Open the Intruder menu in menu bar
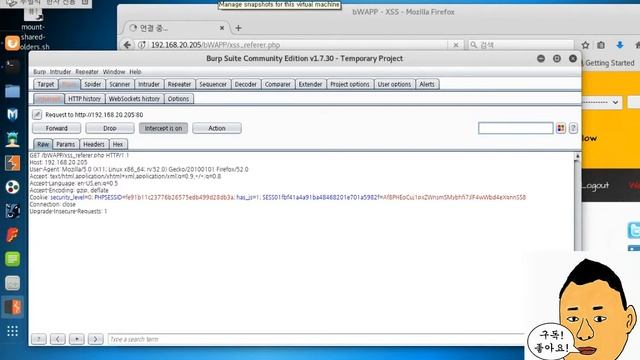The height and width of the screenshot is (360, 640). (60, 72)
